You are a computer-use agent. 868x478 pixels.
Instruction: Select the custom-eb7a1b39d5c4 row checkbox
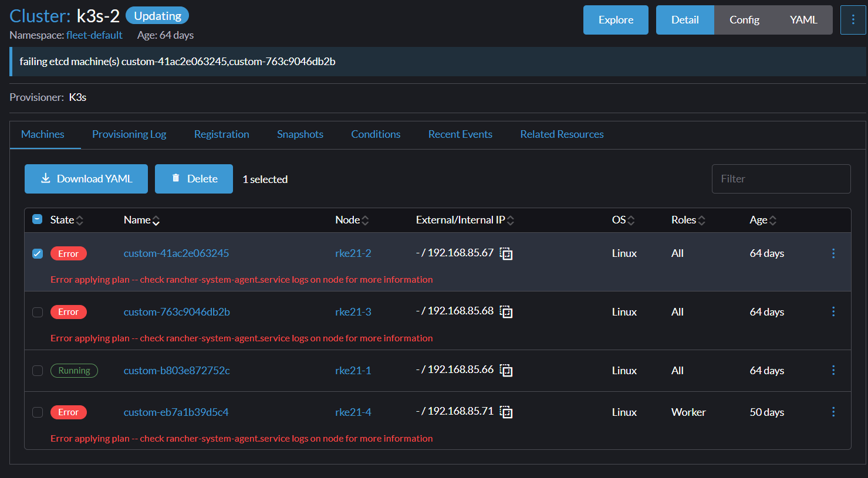37,412
